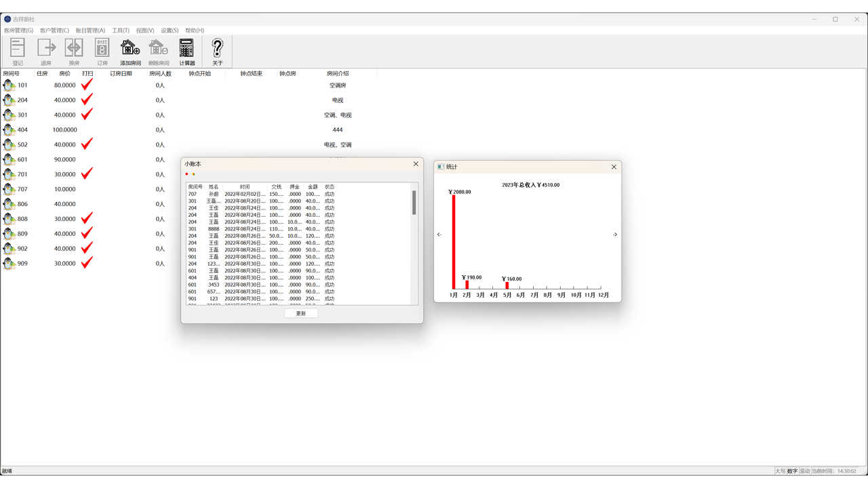Viewport: 868px width, 488px height.
Task: Open the 计算器 calculator tool
Action: click(x=186, y=48)
